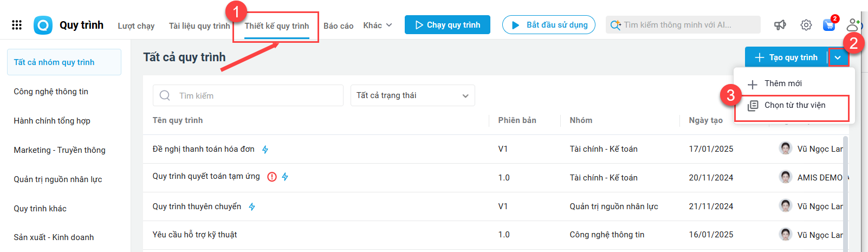Open the shopping cart with badge
Viewport: 868px width, 252px height.
(x=829, y=25)
